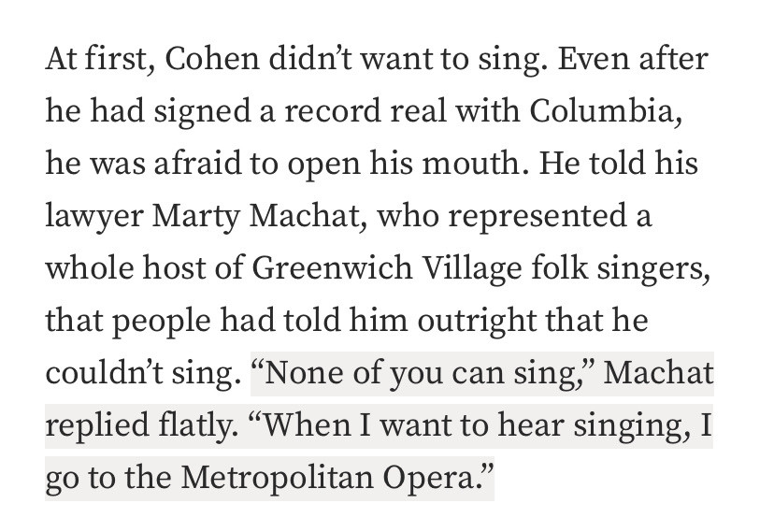Click the highlighted words "Metropolitan Opera"
Screen dimensions: 774x532
[330, 478]
